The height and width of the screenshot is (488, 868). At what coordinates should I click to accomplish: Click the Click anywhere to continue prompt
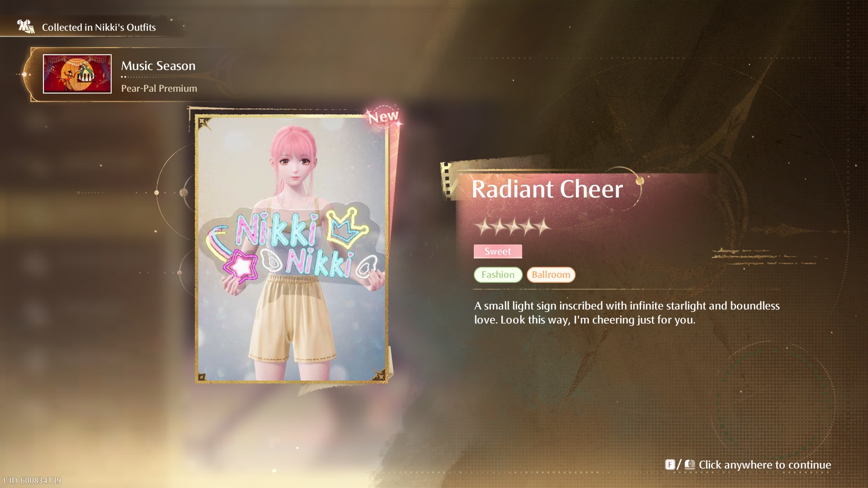765,465
